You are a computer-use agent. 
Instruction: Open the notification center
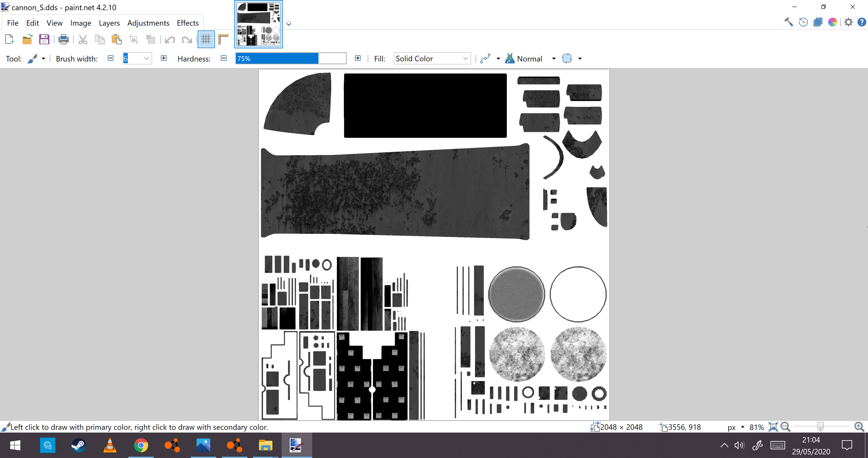tap(847, 445)
